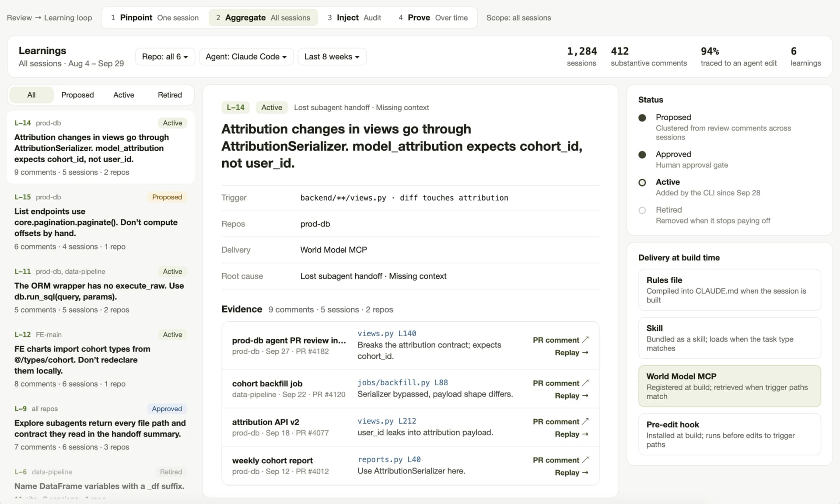840x504 pixels.
Task: Switch to the Aggregate All sessions step
Action: click(263, 17)
